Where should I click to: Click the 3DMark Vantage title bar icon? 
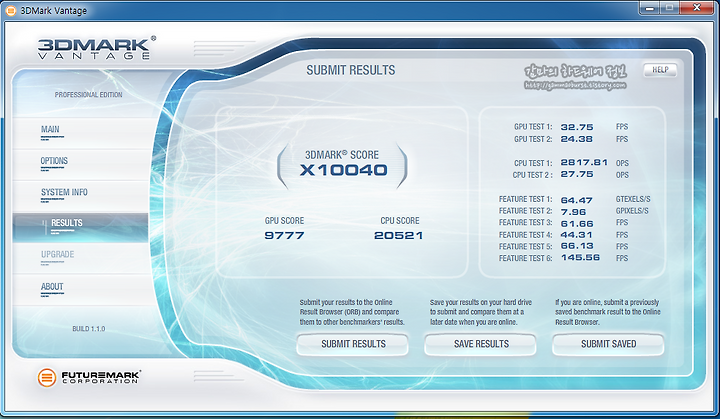pos(11,10)
